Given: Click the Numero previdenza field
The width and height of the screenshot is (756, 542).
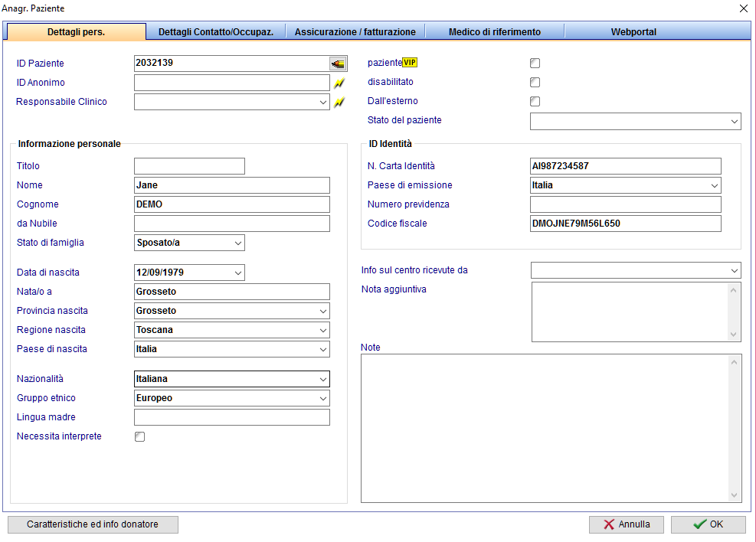Looking at the screenshot, I should click(625, 204).
